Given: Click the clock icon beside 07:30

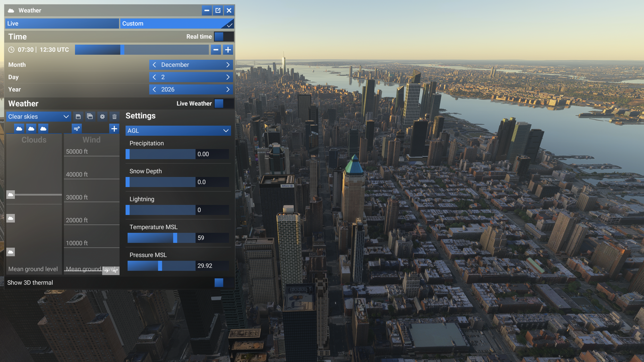Looking at the screenshot, I should tap(12, 50).
